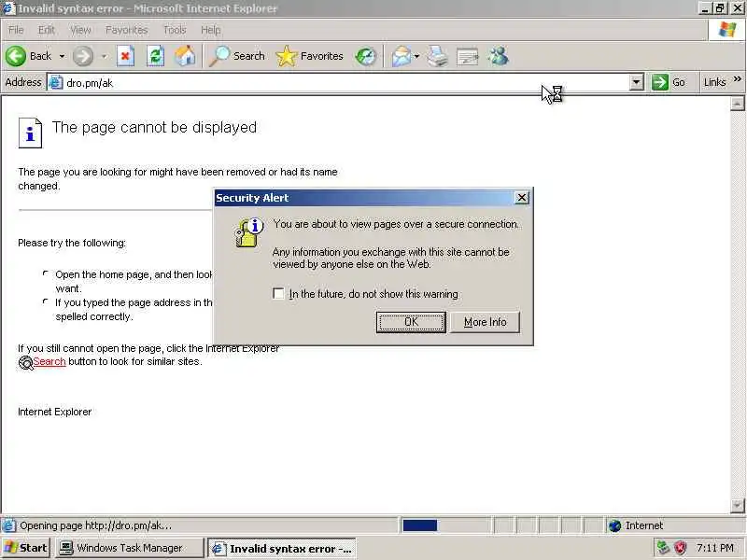
Task: Click the Links toolbar label
Action: pyautogui.click(x=714, y=82)
